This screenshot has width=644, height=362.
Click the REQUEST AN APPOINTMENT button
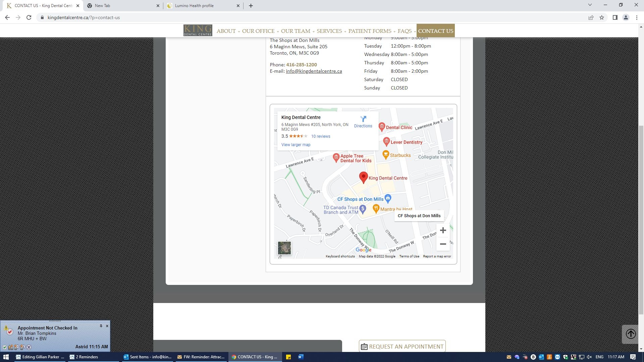pos(402,347)
